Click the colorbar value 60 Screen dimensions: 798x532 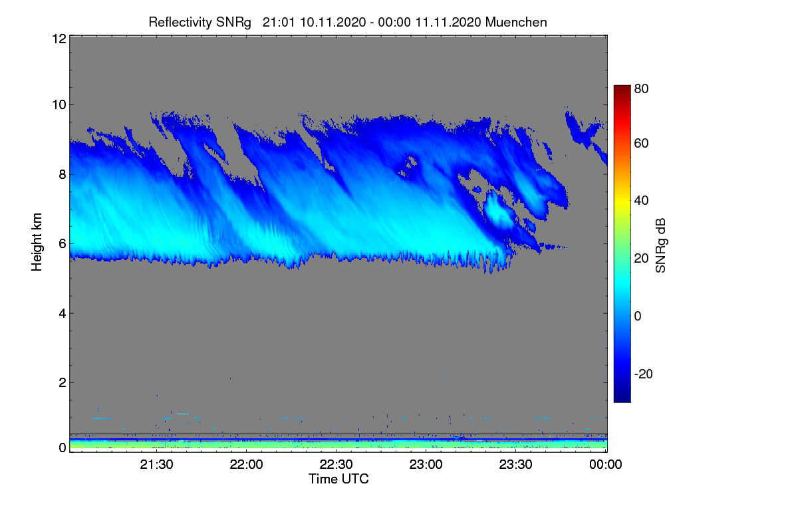tap(642, 143)
